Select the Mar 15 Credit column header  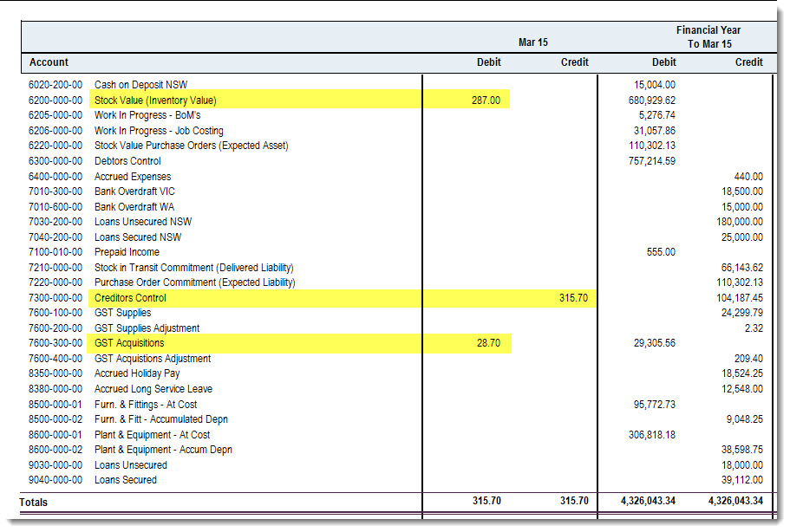574,62
